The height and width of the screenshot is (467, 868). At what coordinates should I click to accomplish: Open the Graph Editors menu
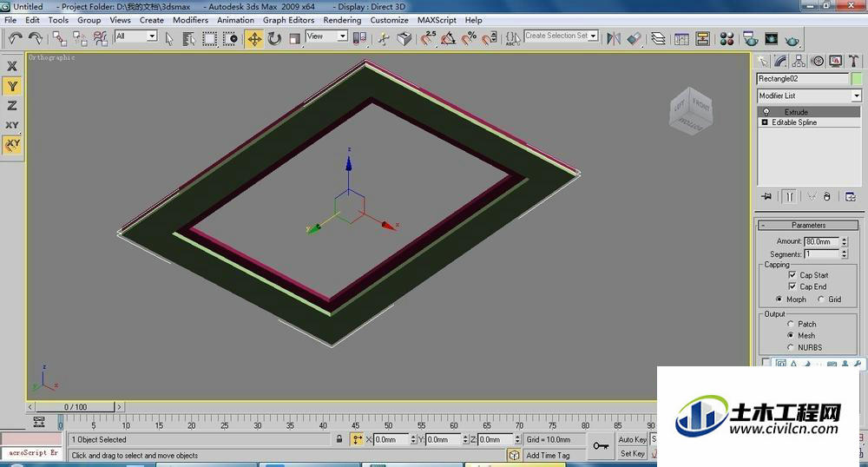[x=288, y=20]
